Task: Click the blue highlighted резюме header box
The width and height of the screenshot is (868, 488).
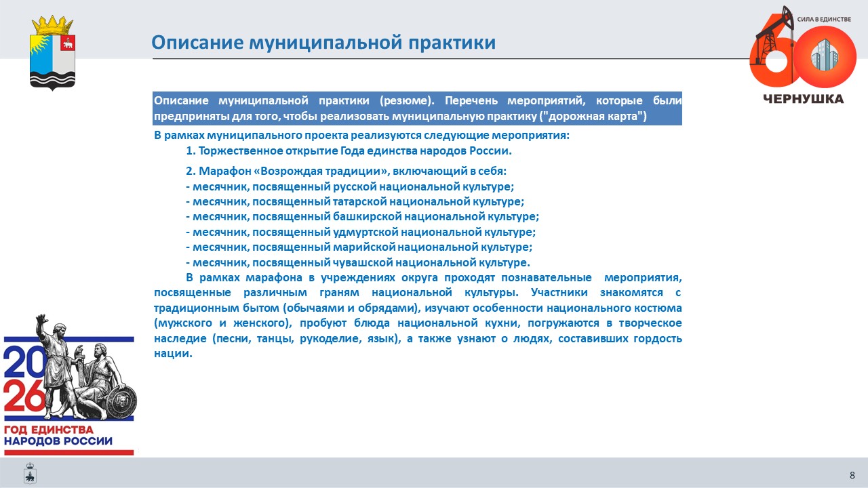Action: pyautogui.click(x=417, y=108)
